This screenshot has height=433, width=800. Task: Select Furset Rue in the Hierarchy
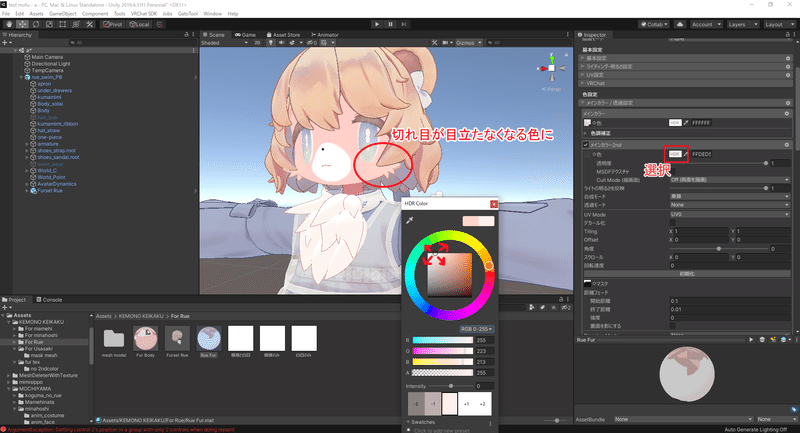pyautogui.click(x=50, y=191)
